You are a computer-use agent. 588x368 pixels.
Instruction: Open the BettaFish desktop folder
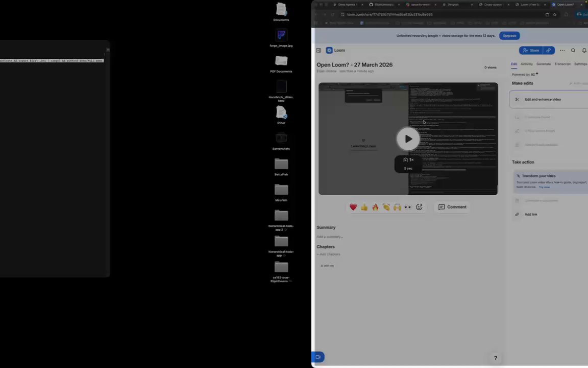[x=281, y=166]
